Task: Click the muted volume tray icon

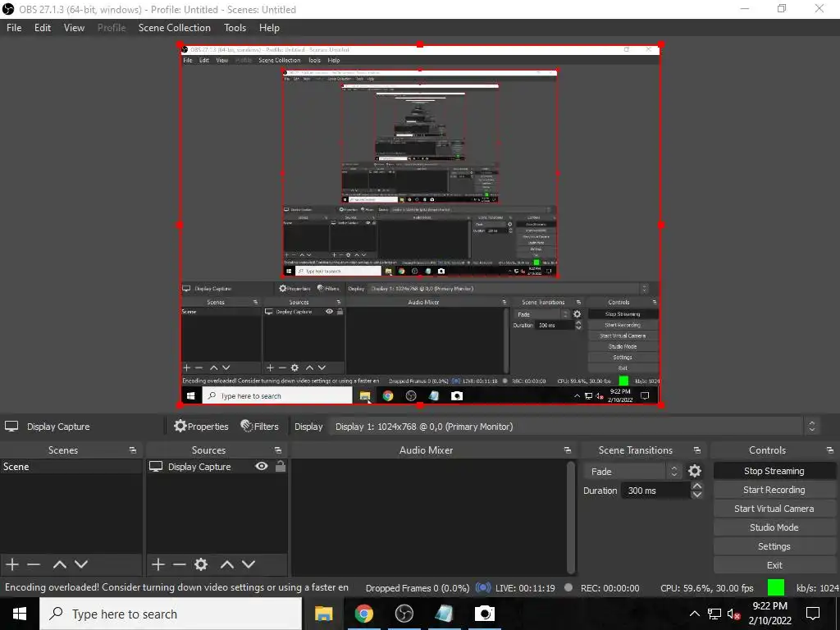Action: coord(733,614)
